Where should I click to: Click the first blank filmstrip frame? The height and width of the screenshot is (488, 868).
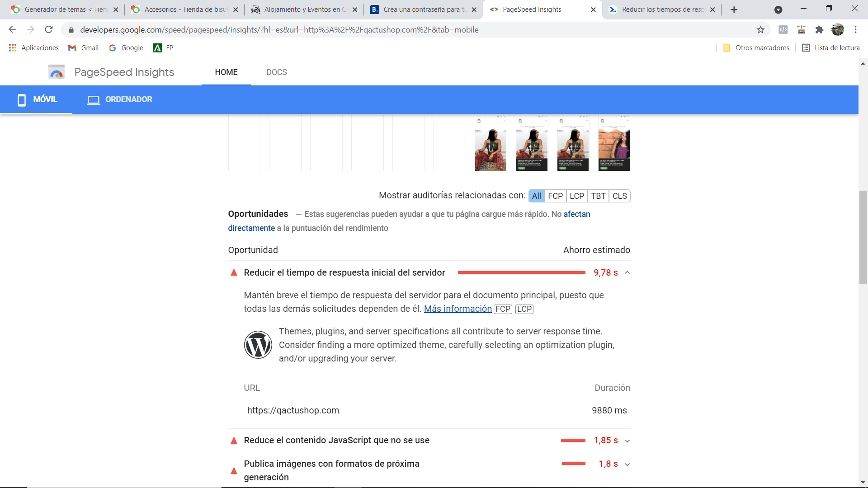244,143
